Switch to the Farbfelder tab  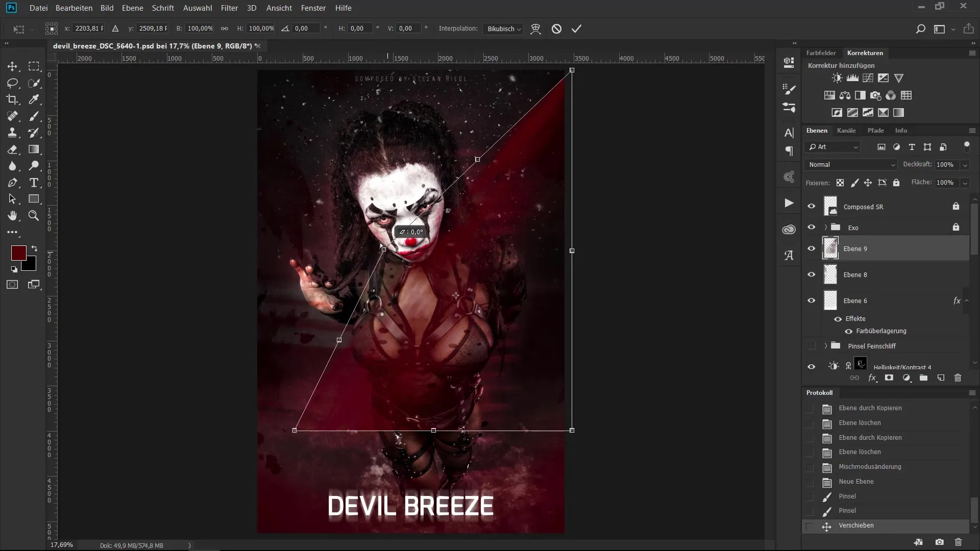point(821,53)
